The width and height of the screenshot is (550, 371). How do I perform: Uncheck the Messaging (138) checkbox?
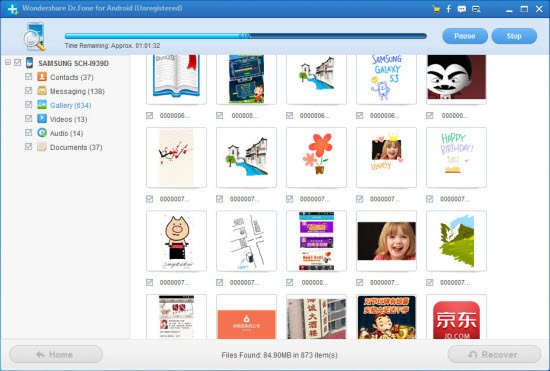click(29, 90)
